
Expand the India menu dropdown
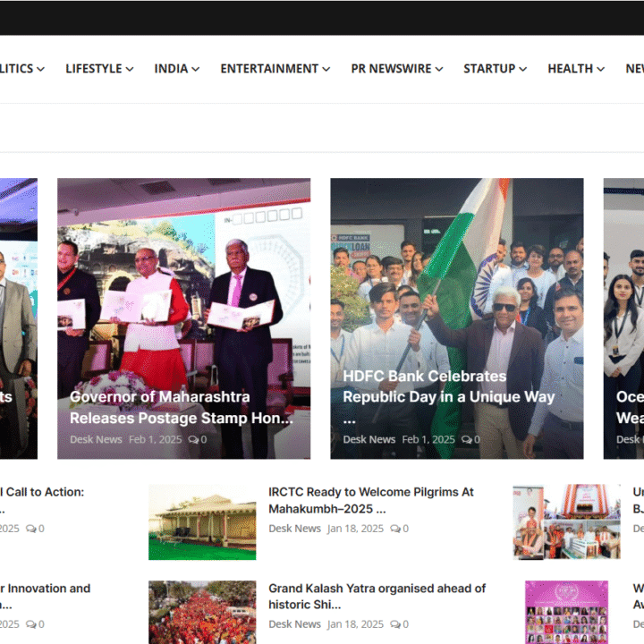[176, 69]
